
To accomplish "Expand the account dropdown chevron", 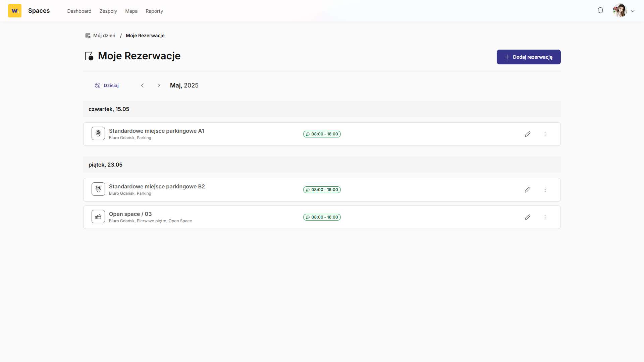I will (633, 11).
